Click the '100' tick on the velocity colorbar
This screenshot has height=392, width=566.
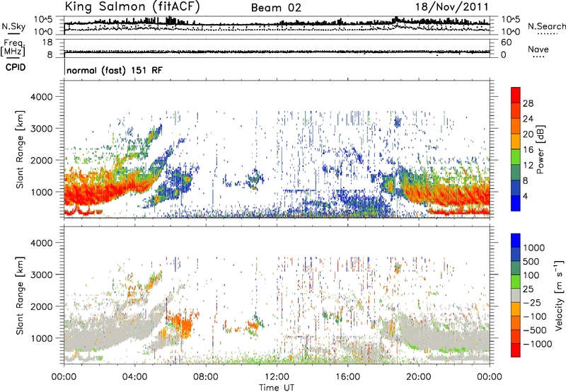coord(531,275)
